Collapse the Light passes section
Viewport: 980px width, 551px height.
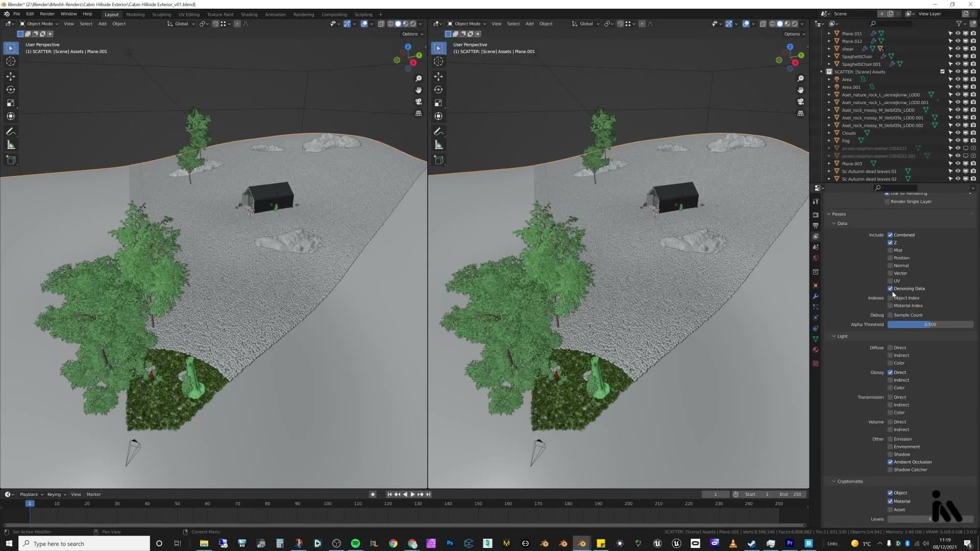click(x=834, y=337)
